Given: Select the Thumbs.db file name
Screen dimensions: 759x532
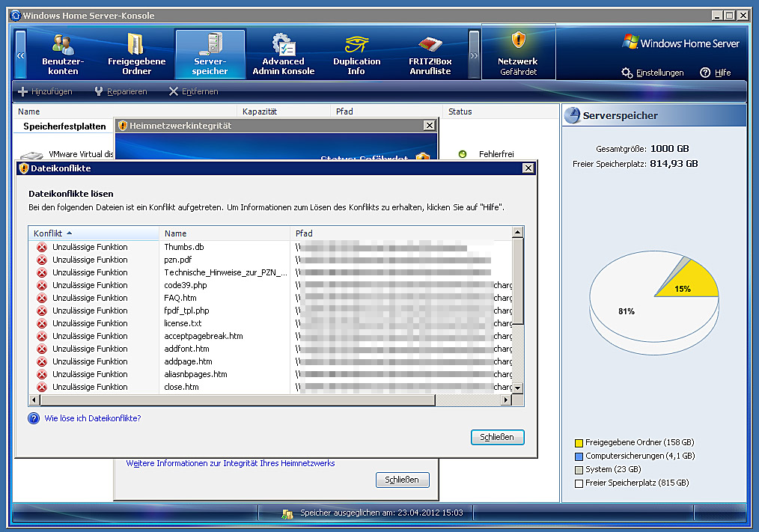Looking at the screenshot, I should (x=184, y=247).
